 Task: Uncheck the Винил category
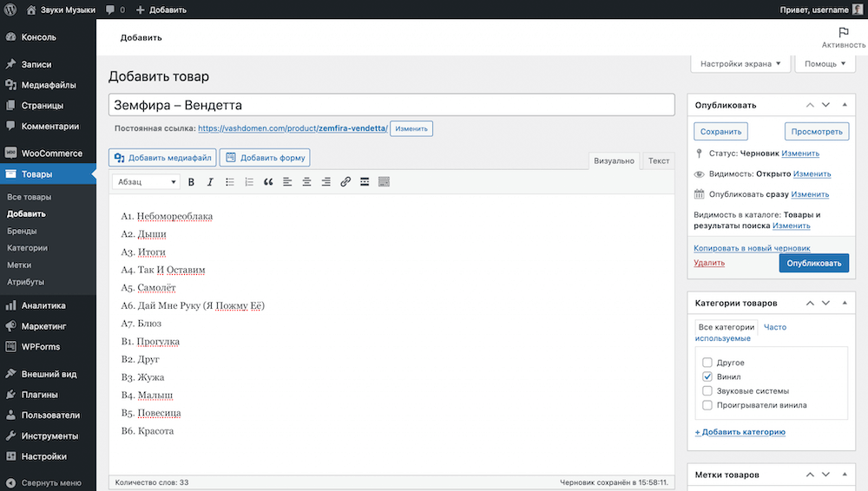tap(707, 376)
